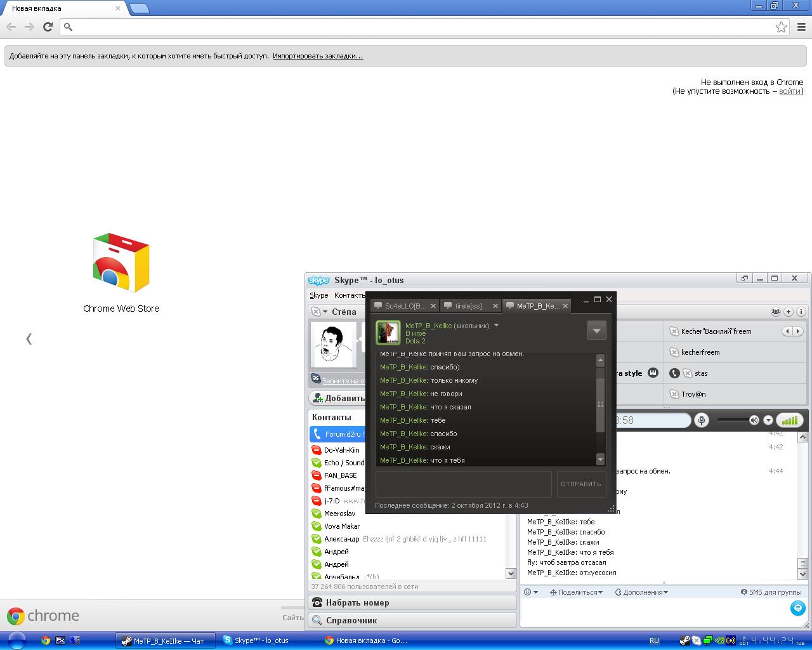Open the emoticon picker in Skype chat
This screenshot has width=812, height=650.
(530, 592)
